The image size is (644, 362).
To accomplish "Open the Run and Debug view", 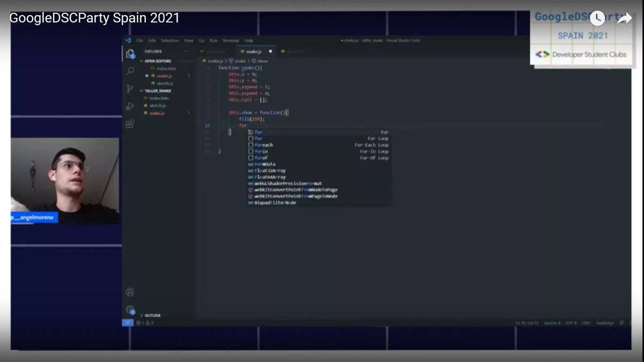I will (x=130, y=106).
